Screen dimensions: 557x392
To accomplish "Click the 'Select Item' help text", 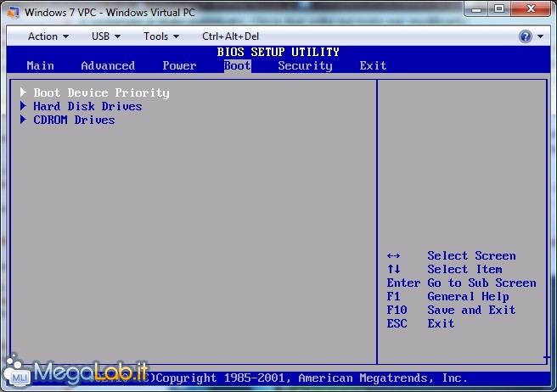I will tap(464, 269).
